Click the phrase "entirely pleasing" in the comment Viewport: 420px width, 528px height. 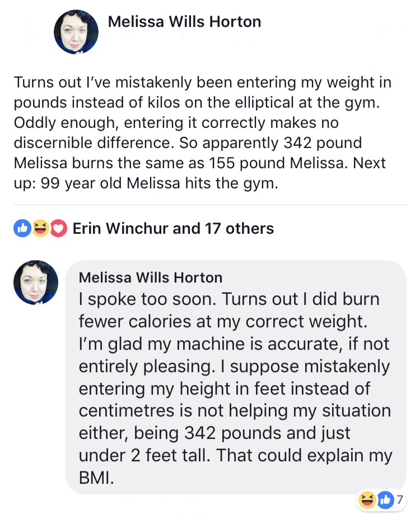click(147, 367)
